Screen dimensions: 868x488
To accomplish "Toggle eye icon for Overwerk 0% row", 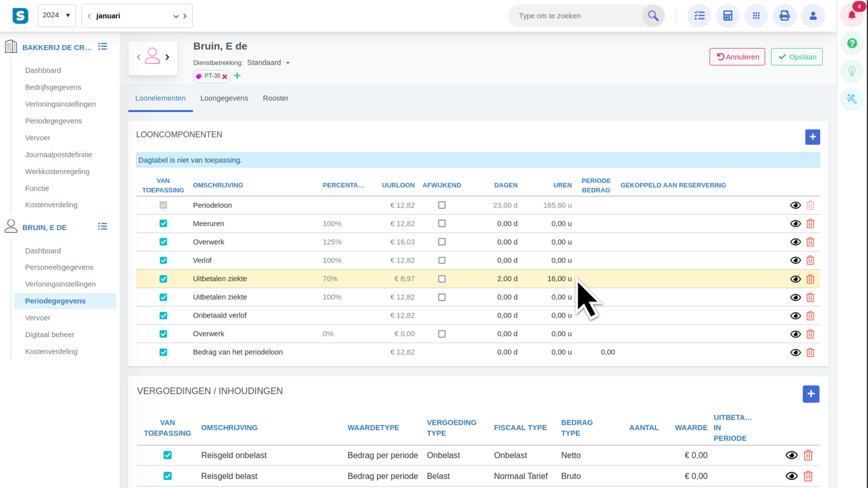I will pyautogui.click(x=795, y=334).
